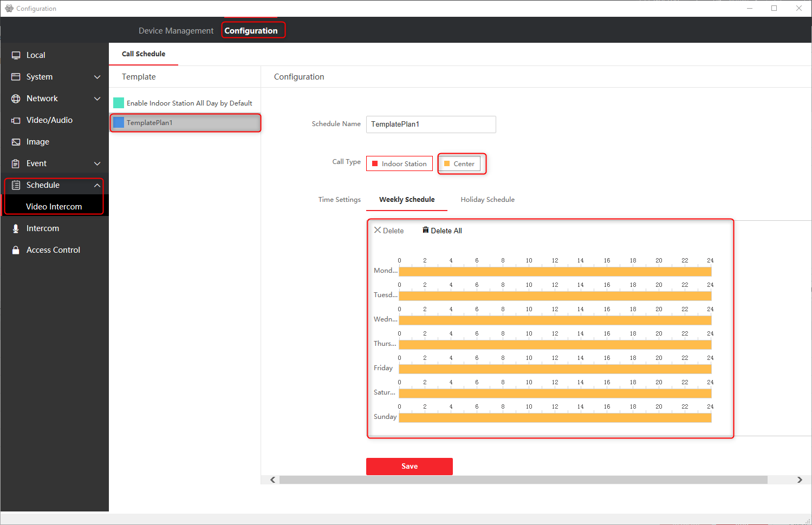Click the Template panel heading

point(139,77)
